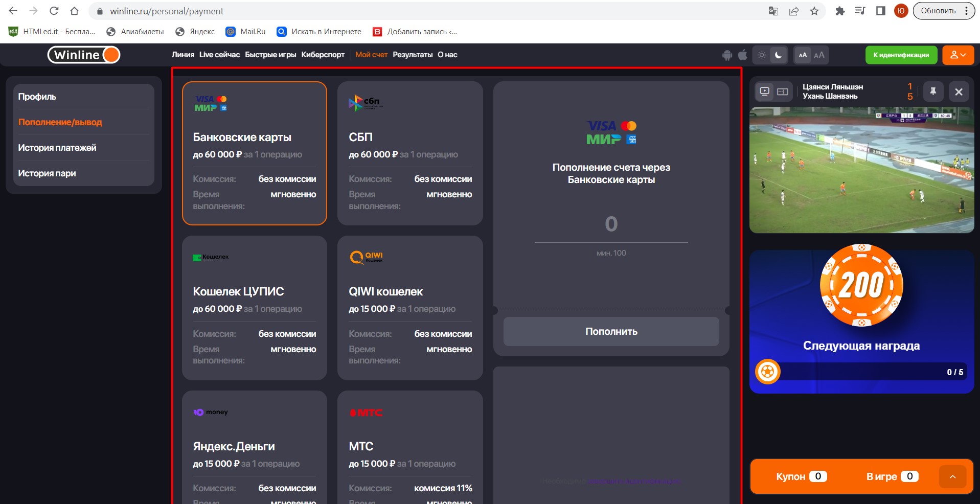Open the Android app download icon
Viewport: 980px width, 504px height.
[x=727, y=55]
